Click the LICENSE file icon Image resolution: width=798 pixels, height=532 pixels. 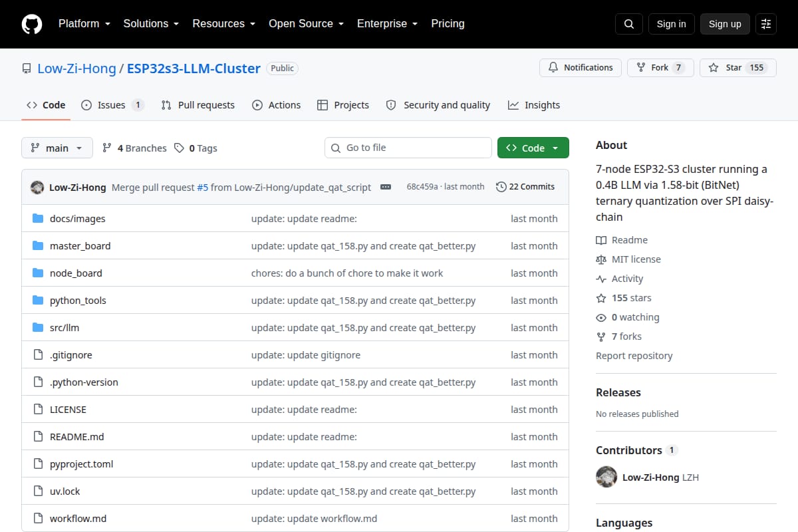(x=38, y=410)
